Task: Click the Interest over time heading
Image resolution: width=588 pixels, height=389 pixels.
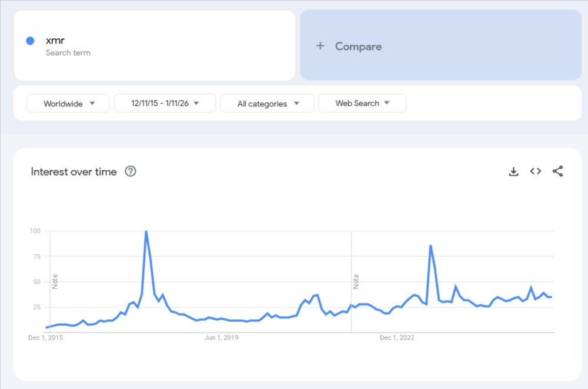Action: [73, 172]
